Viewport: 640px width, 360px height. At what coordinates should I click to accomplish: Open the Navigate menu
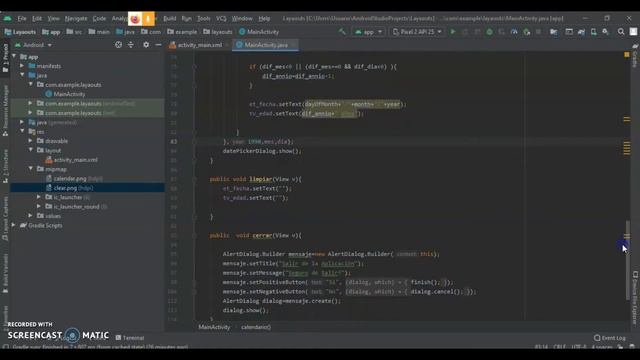pos(76,18)
